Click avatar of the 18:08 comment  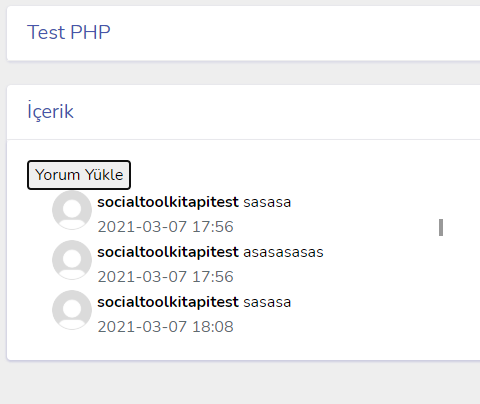pyautogui.click(x=72, y=310)
